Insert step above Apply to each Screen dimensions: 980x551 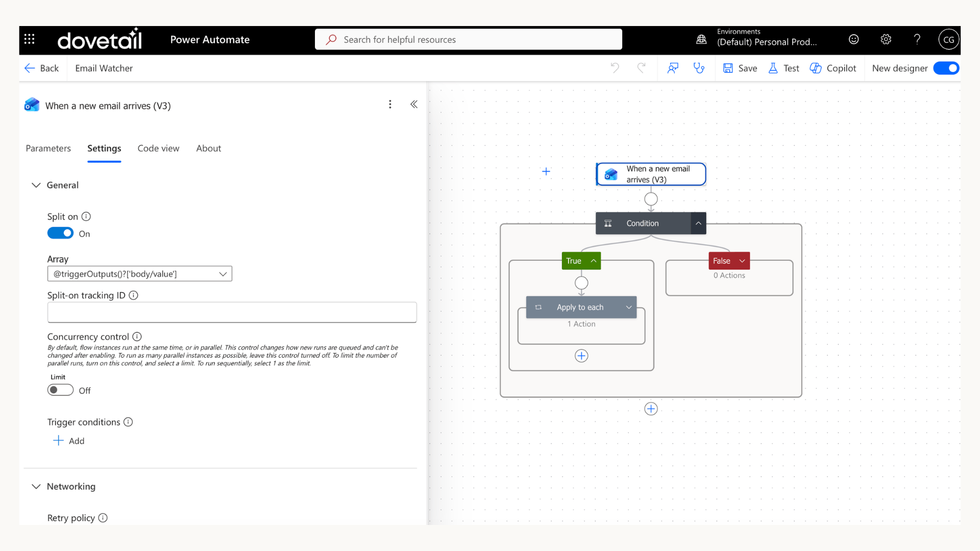[581, 283]
